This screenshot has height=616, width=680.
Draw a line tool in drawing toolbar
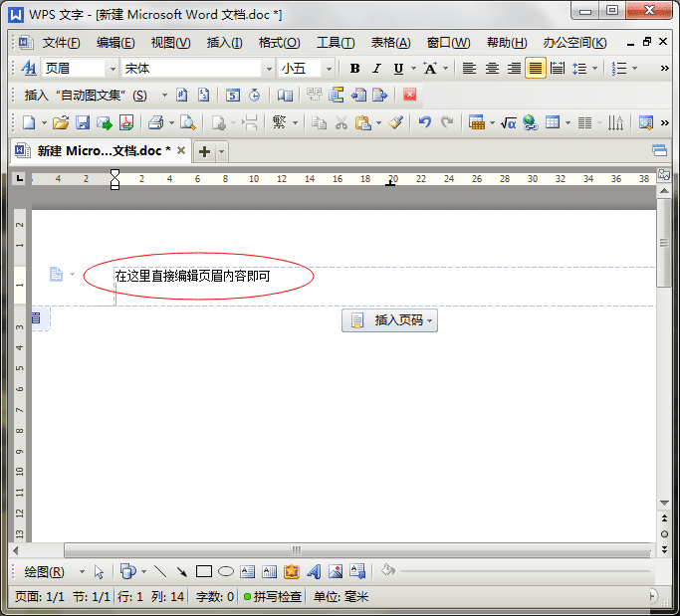click(160, 572)
